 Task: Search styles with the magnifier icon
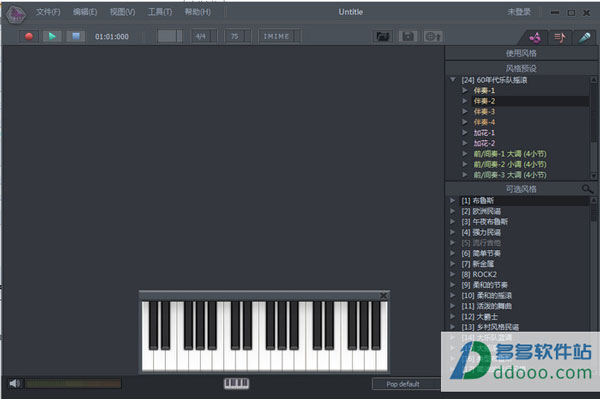[x=587, y=189]
